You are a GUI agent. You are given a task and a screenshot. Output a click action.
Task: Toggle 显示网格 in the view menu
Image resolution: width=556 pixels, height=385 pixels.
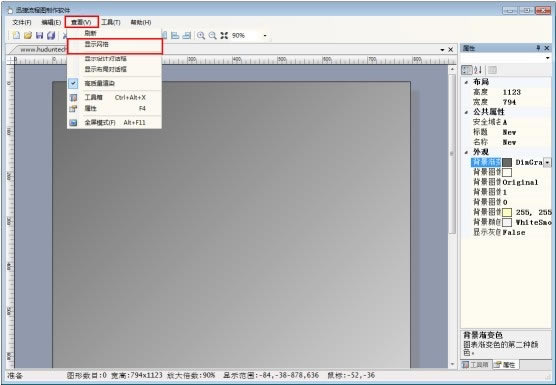tap(115, 46)
